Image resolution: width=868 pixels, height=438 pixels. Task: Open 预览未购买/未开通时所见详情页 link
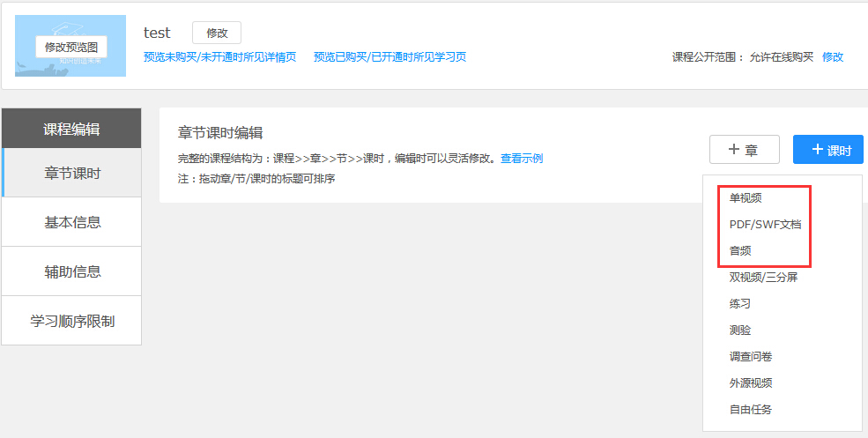[219, 57]
